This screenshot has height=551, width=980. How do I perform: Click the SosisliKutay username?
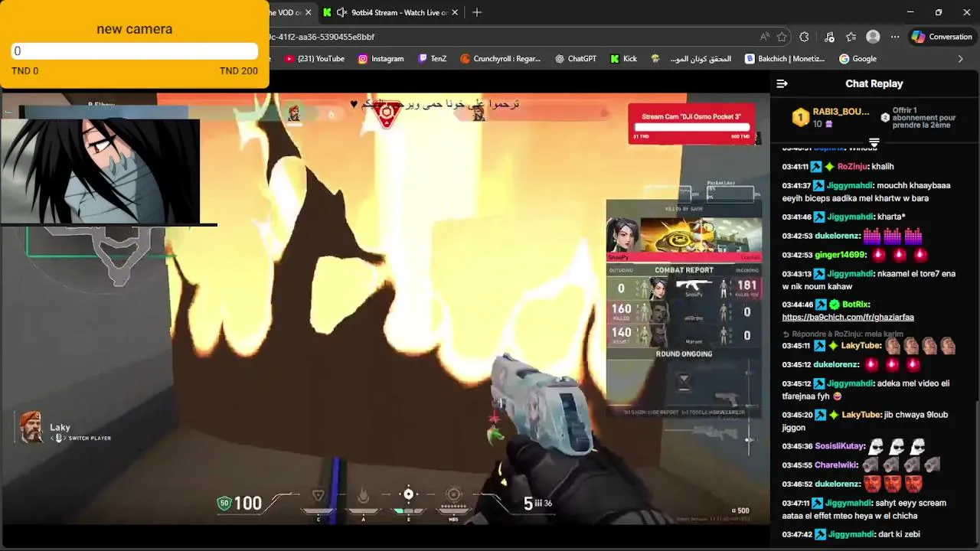(x=838, y=446)
